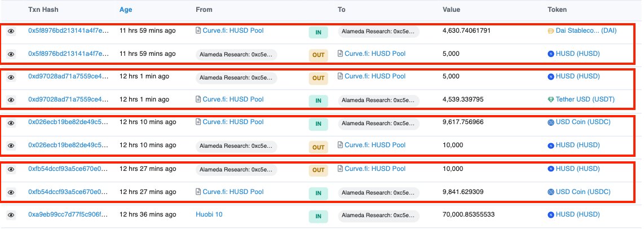Click the IN badge in the Huobi 10 row
The width and height of the screenshot is (644, 229).
(318, 216)
